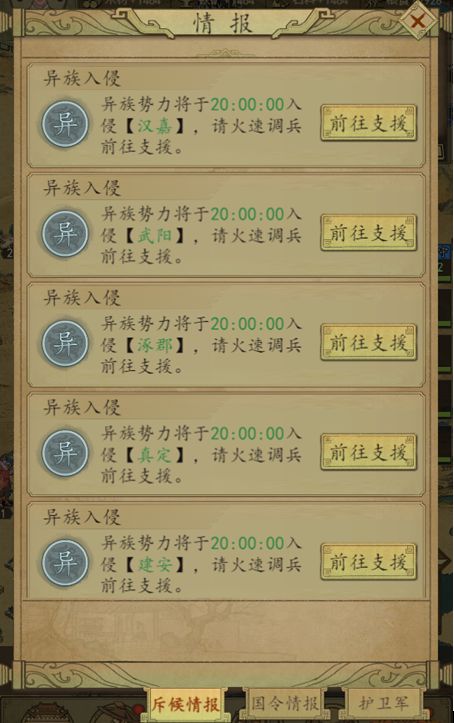Viewport: 454px width, 723px height.
Task: Send support to 武阳 with 前往支援
Action: point(368,233)
